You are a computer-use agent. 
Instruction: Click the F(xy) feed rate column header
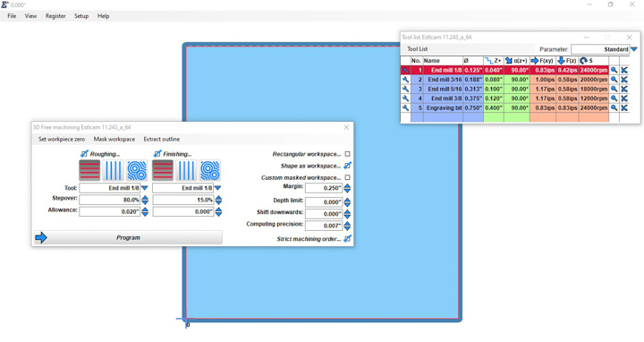coord(543,60)
